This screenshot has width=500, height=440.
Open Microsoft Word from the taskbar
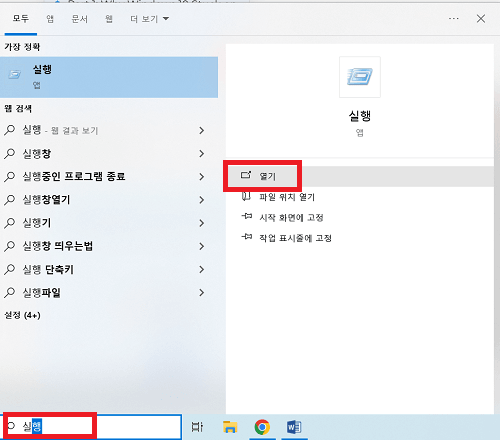(x=294, y=427)
